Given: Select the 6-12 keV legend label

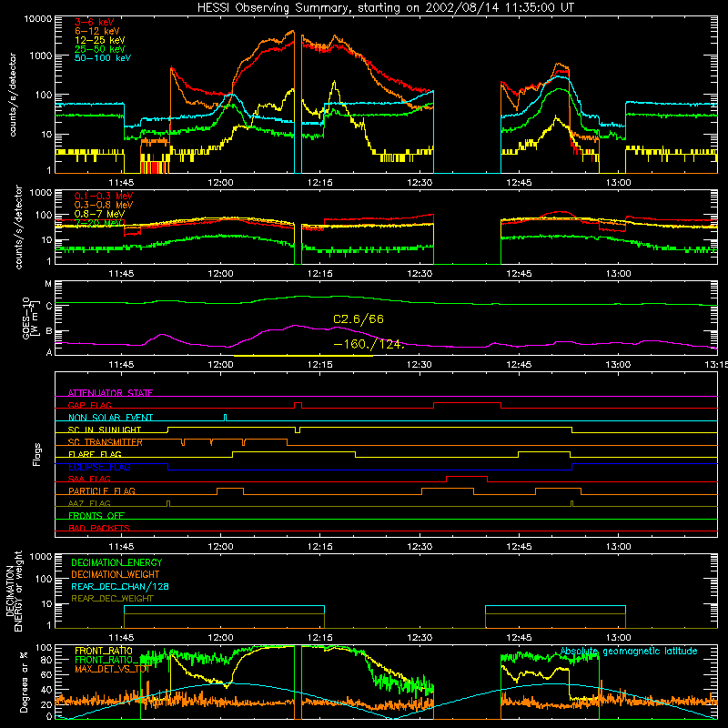Looking at the screenshot, I should tap(96, 31).
